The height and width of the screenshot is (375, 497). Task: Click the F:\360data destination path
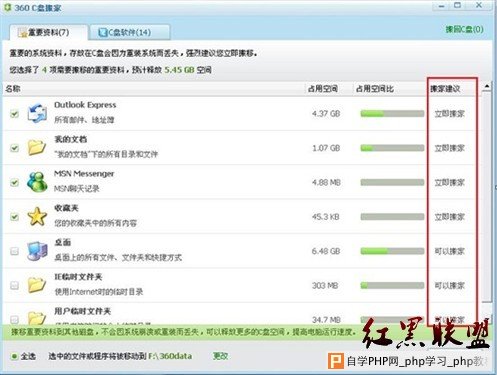(170, 356)
